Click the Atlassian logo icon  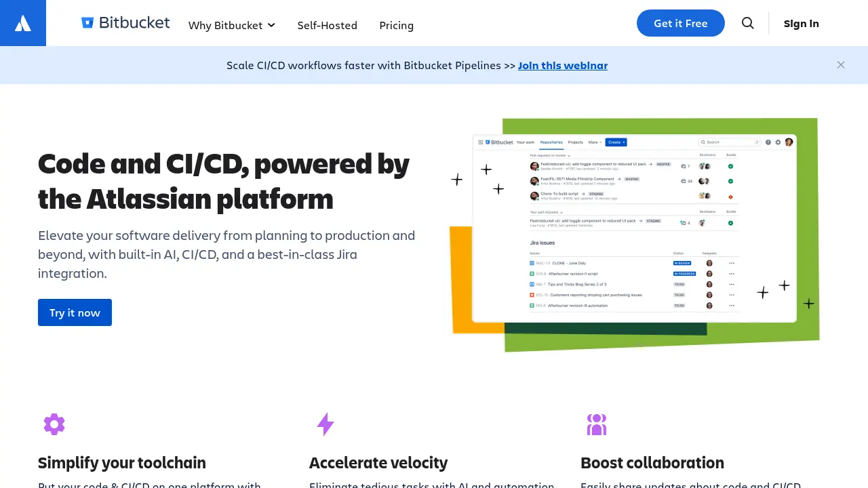pyautogui.click(x=23, y=23)
